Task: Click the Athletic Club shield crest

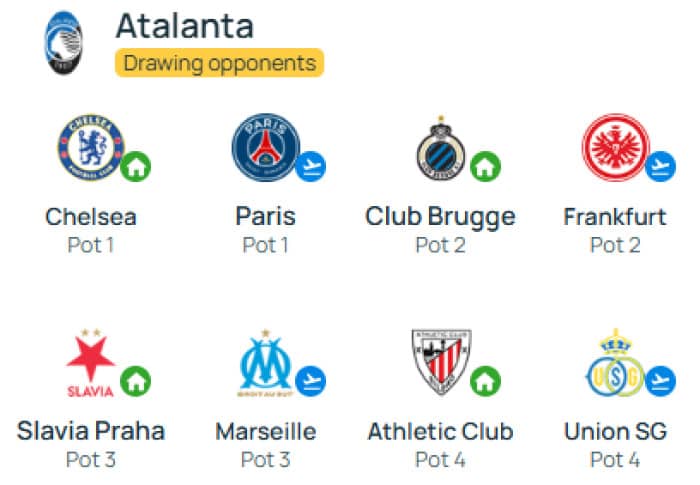Action: click(441, 363)
